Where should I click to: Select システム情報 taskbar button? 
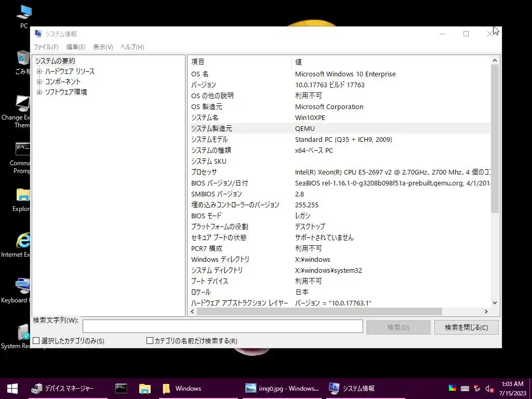366,389
